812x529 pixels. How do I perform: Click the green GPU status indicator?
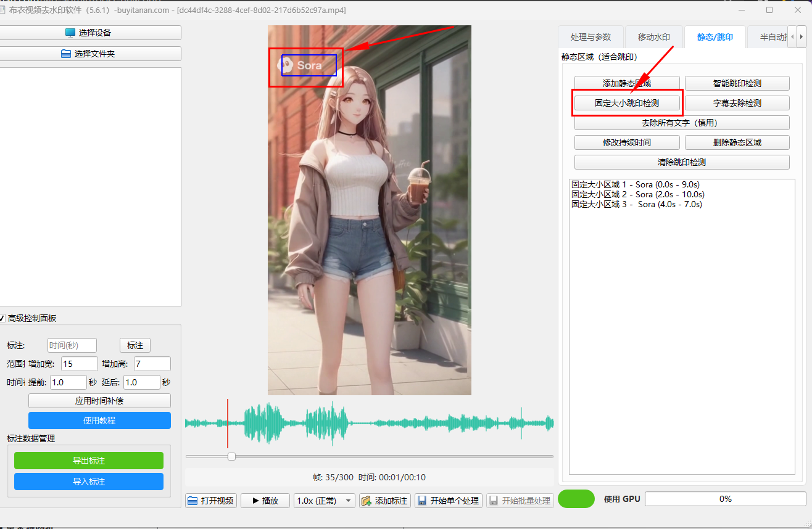pyautogui.click(x=576, y=499)
